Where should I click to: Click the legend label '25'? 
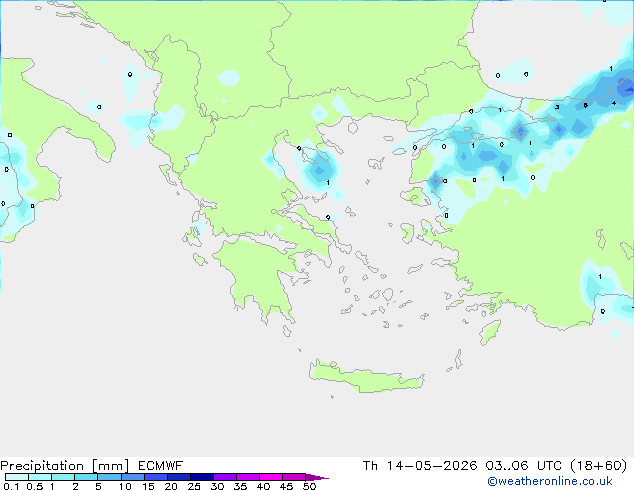click(x=194, y=486)
